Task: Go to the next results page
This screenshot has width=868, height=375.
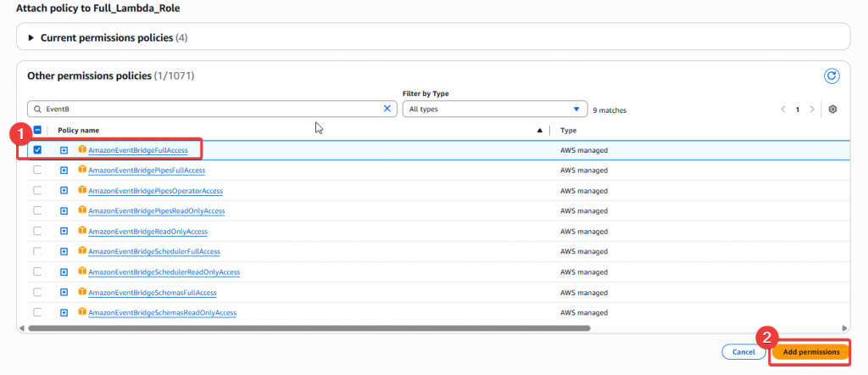Action: pyautogui.click(x=812, y=109)
